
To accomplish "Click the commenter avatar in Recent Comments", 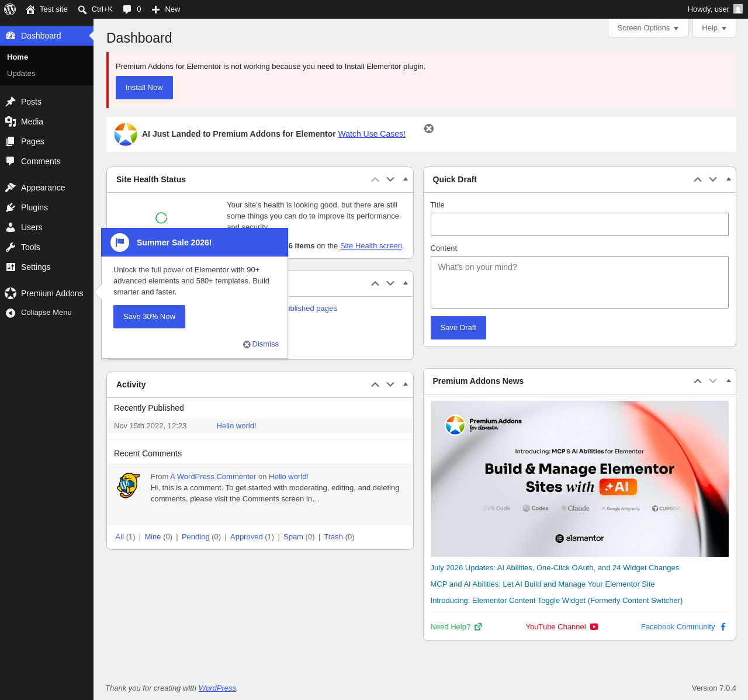I will 129,486.
